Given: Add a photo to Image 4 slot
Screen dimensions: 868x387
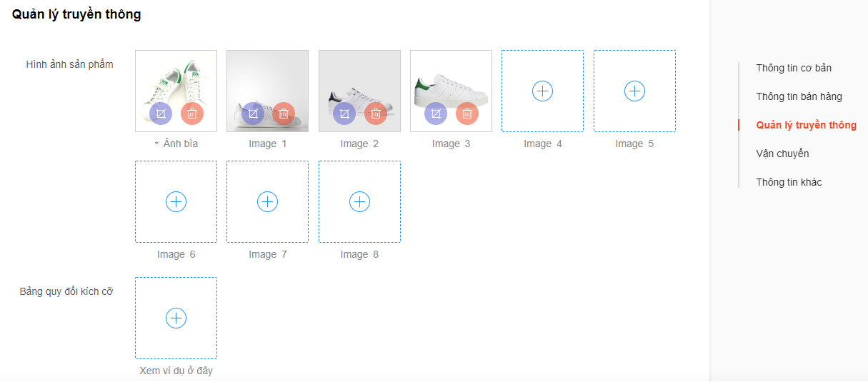Looking at the screenshot, I should coord(543,91).
